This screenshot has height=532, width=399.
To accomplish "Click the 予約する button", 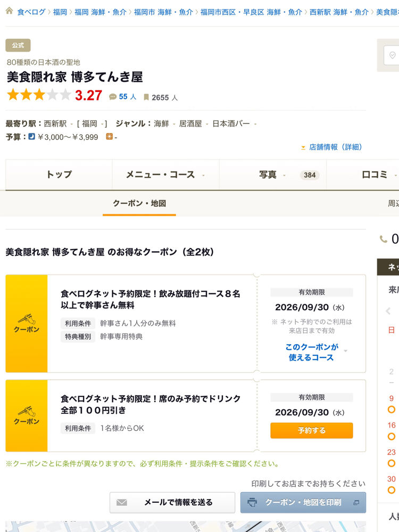I will pos(311,430).
